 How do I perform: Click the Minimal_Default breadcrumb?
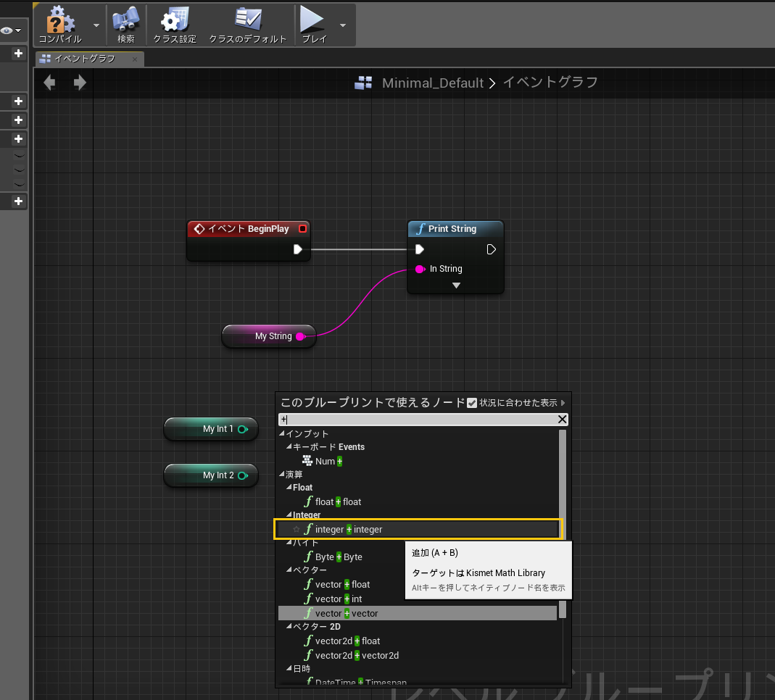click(x=433, y=83)
